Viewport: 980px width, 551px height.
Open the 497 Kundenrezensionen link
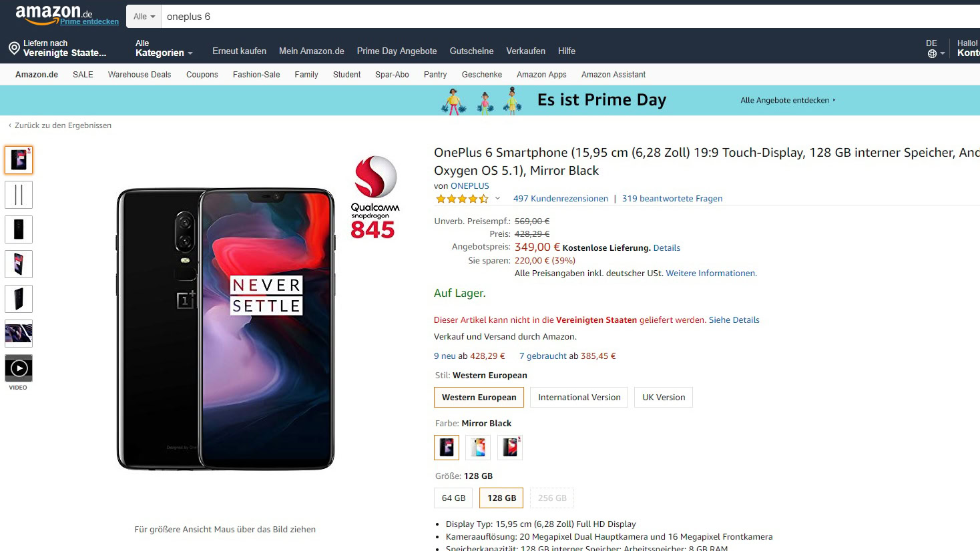point(561,199)
